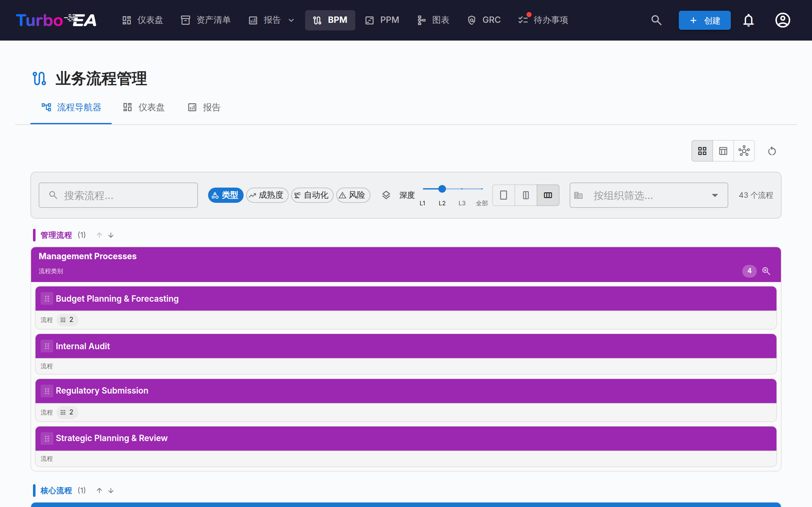
Task: Toggle the 自动化 automation overlay chip
Action: pyautogui.click(x=312, y=195)
